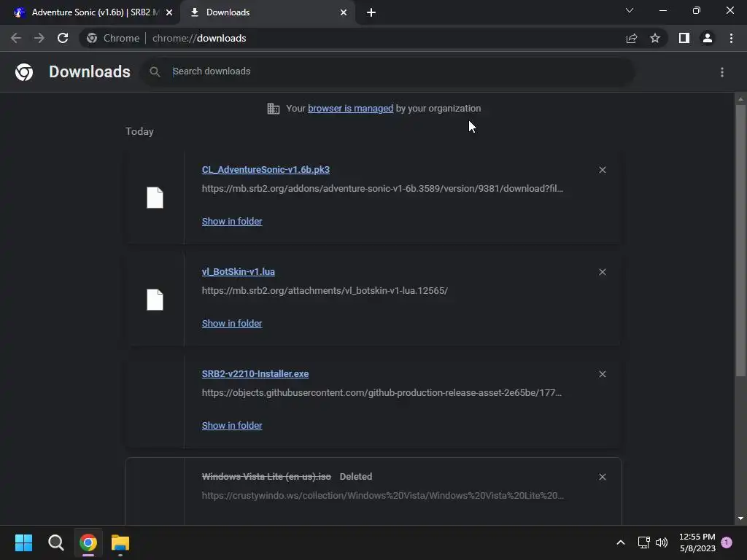
Task: Click the managed organization building icon
Action: tap(273, 109)
